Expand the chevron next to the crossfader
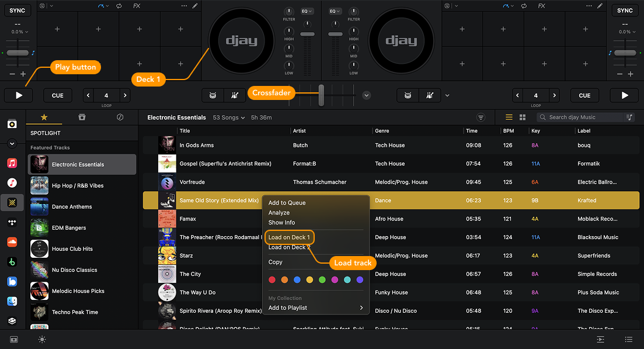Image resolution: width=644 pixels, height=349 pixels. click(367, 95)
